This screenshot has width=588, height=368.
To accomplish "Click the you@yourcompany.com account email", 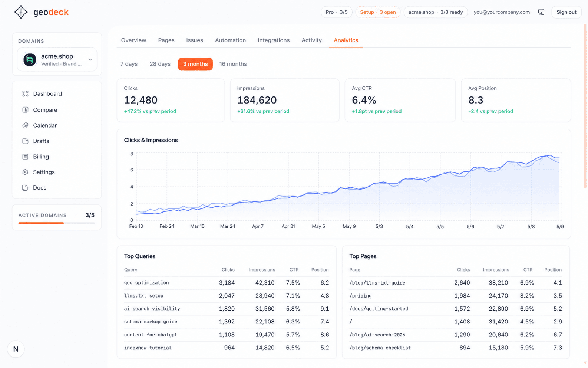I will [x=502, y=12].
